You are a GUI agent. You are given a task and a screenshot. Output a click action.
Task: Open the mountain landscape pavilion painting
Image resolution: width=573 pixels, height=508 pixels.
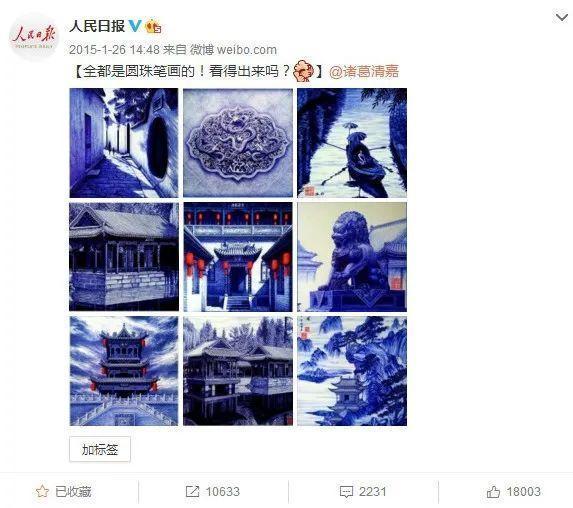[x=352, y=371]
